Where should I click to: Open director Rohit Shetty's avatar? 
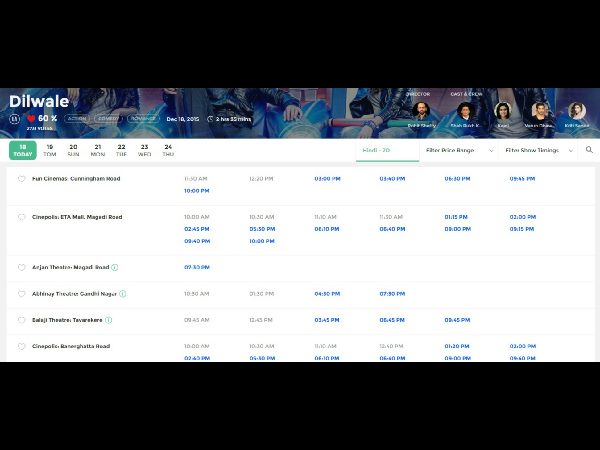421,111
